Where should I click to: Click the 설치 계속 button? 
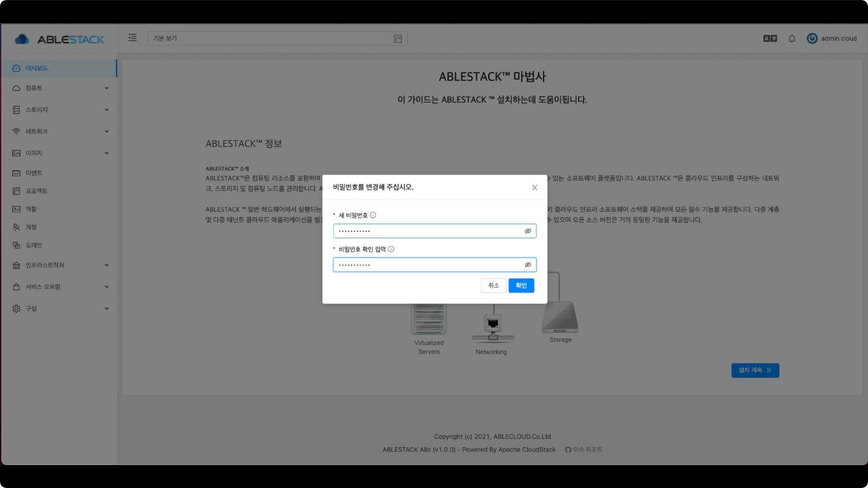(755, 370)
